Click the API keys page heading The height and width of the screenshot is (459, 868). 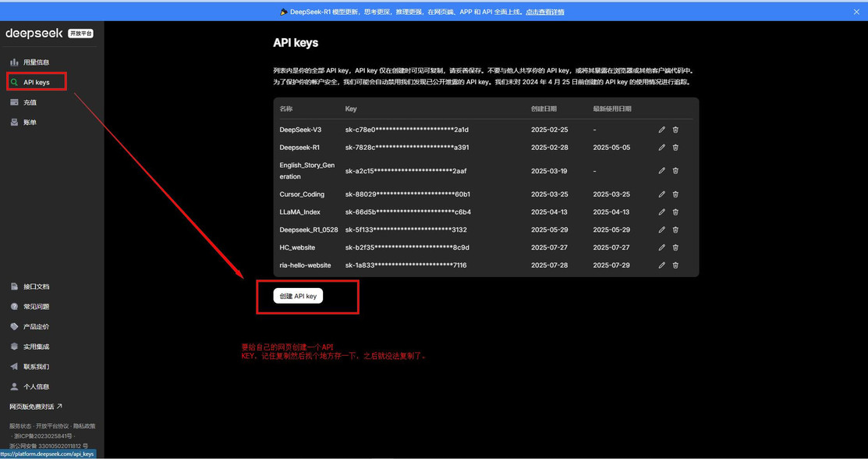[296, 43]
